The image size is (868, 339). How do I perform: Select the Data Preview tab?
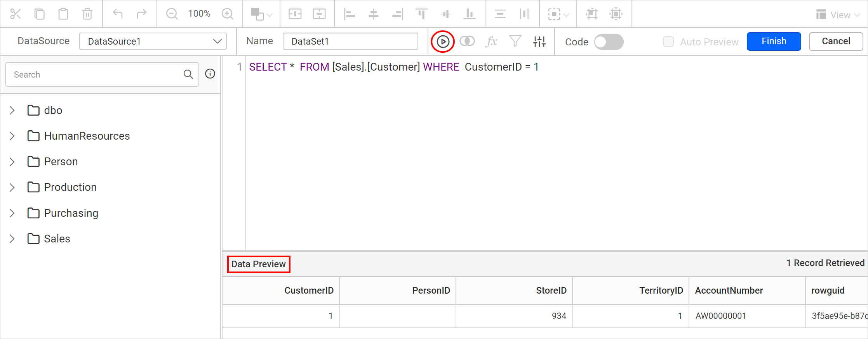[259, 264]
